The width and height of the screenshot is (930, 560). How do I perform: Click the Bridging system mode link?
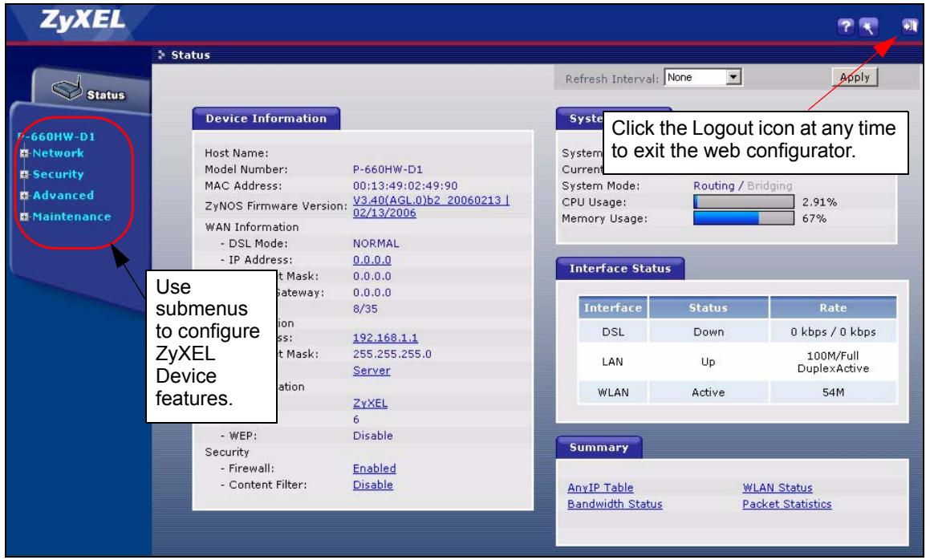(770, 185)
